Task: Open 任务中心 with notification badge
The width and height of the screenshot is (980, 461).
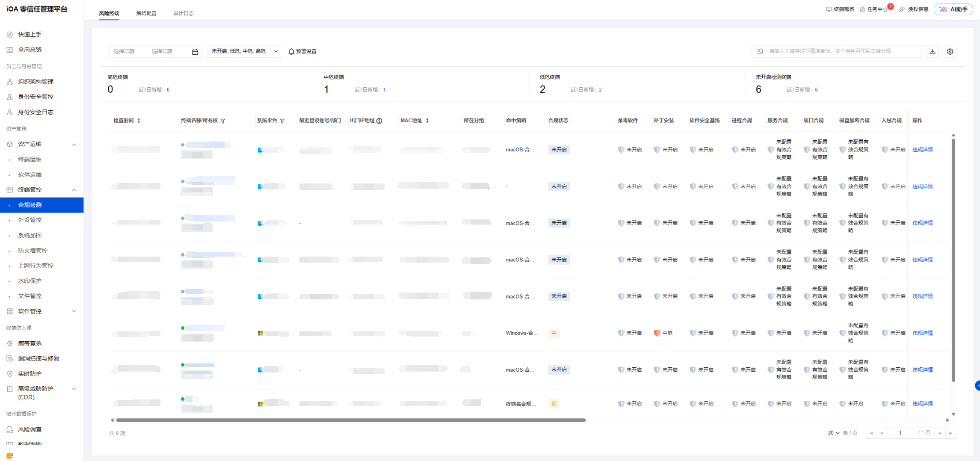Action: (876, 9)
